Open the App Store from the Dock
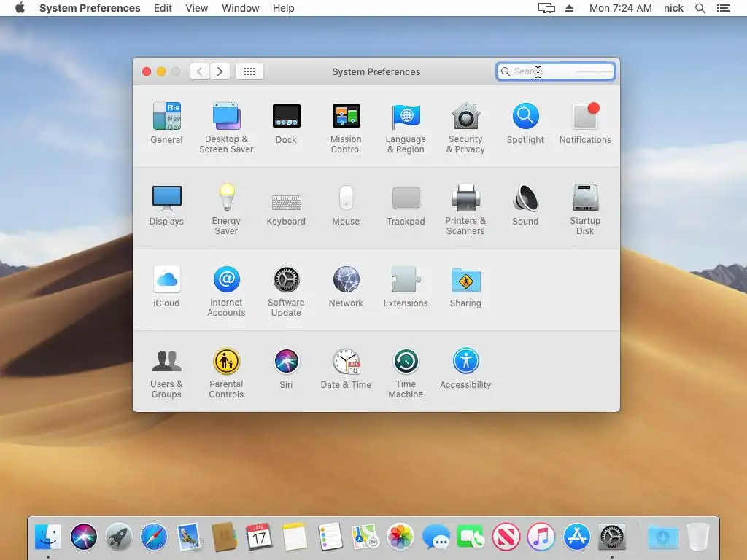This screenshot has width=747, height=560. pos(577,537)
